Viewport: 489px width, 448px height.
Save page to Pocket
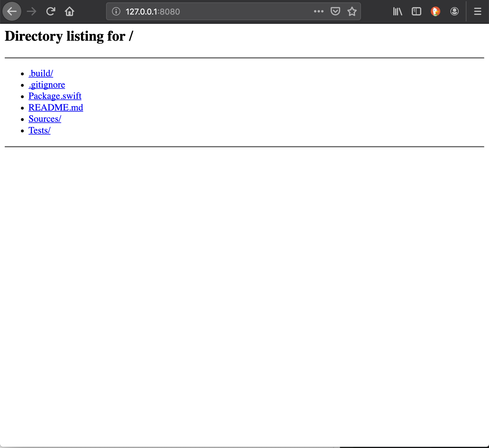pos(335,12)
